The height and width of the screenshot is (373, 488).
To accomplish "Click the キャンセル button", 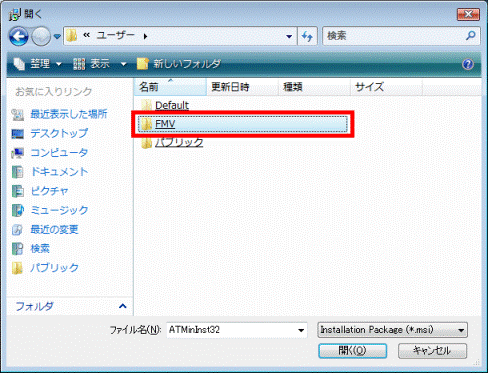I will click(432, 351).
